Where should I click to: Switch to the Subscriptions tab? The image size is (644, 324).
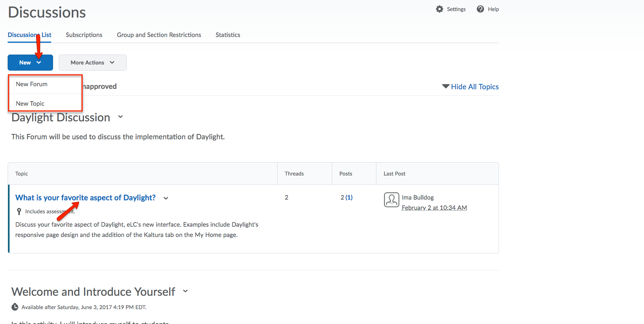point(84,35)
